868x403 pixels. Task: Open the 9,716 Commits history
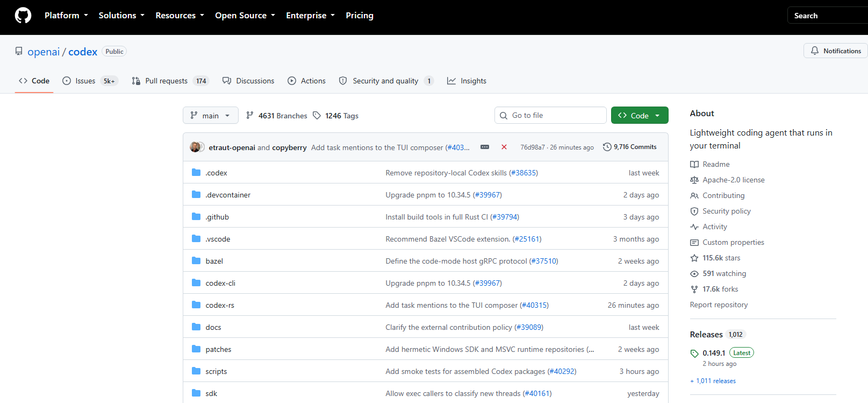click(x=630, y=147)
